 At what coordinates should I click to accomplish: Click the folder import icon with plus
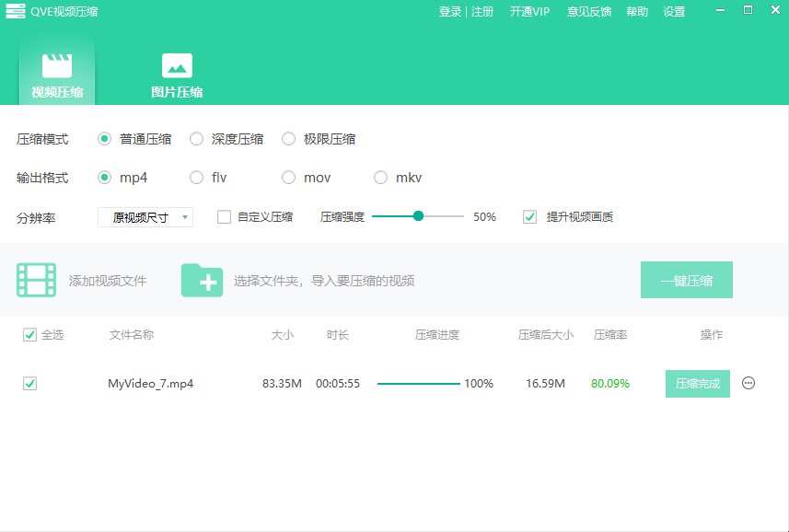(202, 280)
